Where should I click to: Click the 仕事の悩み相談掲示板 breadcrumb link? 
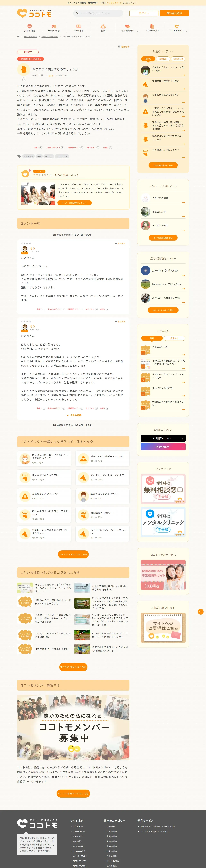pyautogui.click(x=50, y=37)
